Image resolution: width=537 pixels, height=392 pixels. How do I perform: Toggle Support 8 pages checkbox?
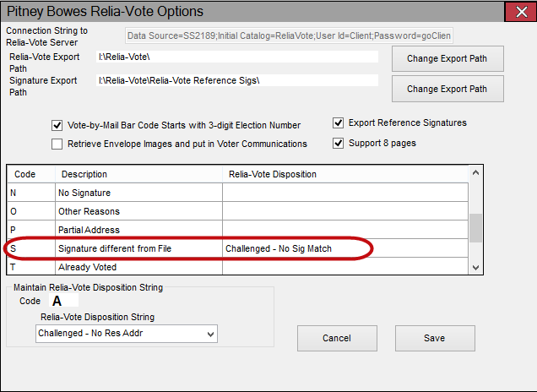[x=338, y=143]
